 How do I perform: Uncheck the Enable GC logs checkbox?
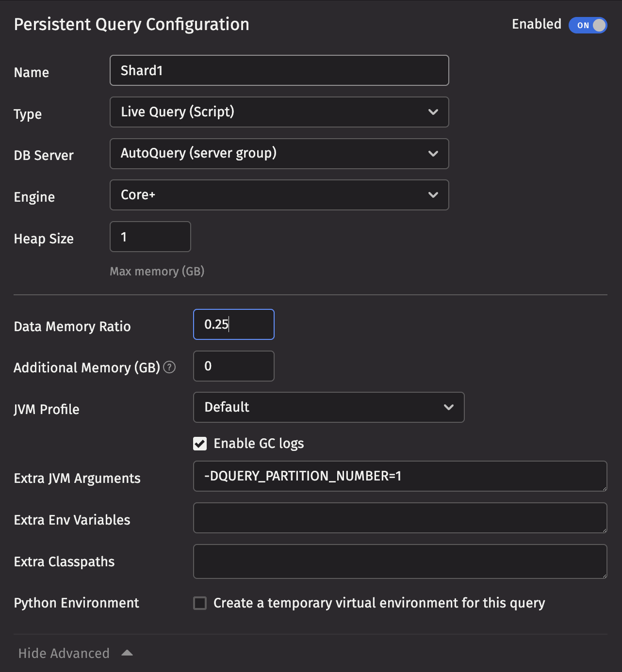(200, 444)
